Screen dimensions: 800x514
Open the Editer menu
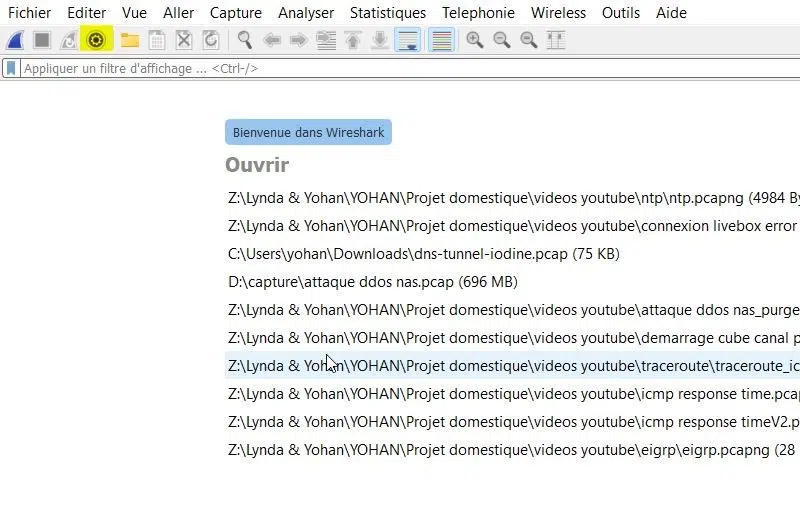pyautogui.click(x=87, y=13)
